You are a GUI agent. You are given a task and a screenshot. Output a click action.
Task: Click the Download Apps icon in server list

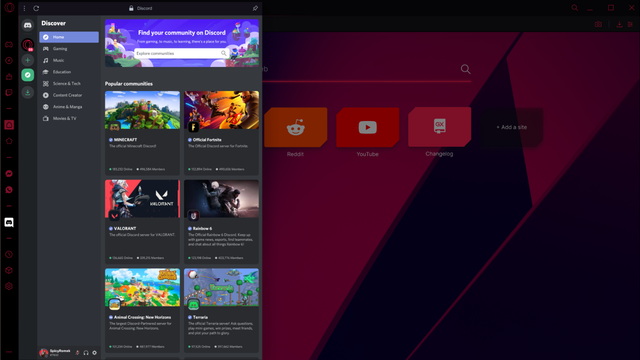point(27,93)
